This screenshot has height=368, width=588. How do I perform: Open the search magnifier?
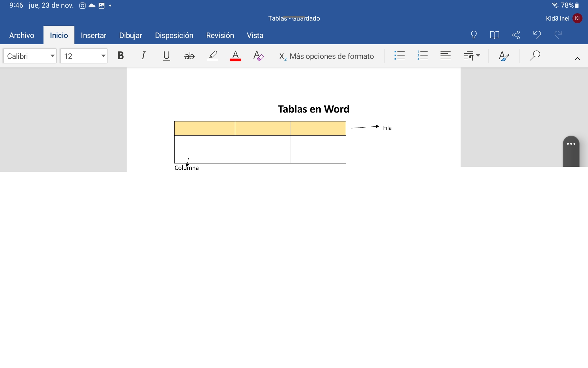[535, 56]
